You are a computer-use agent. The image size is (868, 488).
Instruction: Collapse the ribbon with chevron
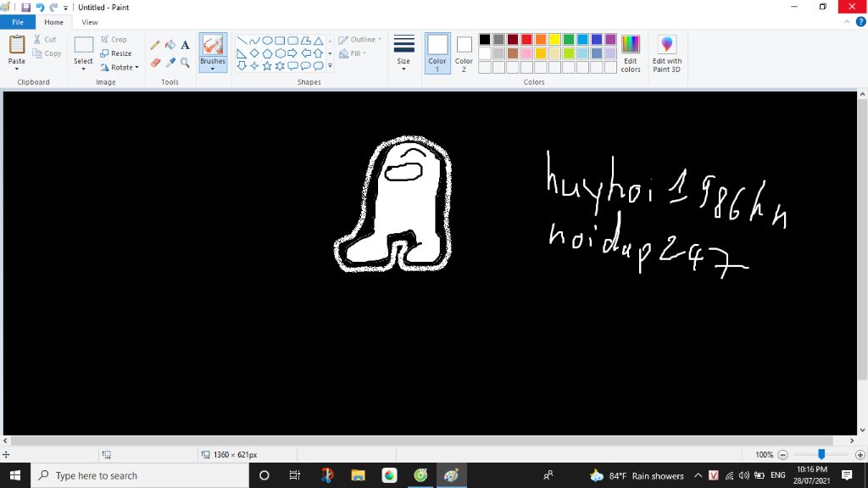click(847, 22)
